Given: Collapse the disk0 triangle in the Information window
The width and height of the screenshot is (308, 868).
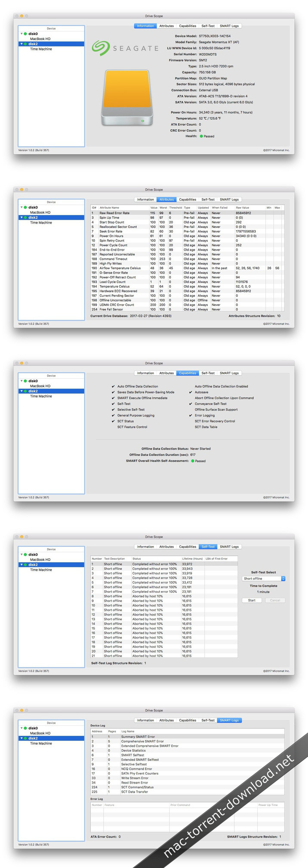Looking at the screenshot, I should point(22,34).
